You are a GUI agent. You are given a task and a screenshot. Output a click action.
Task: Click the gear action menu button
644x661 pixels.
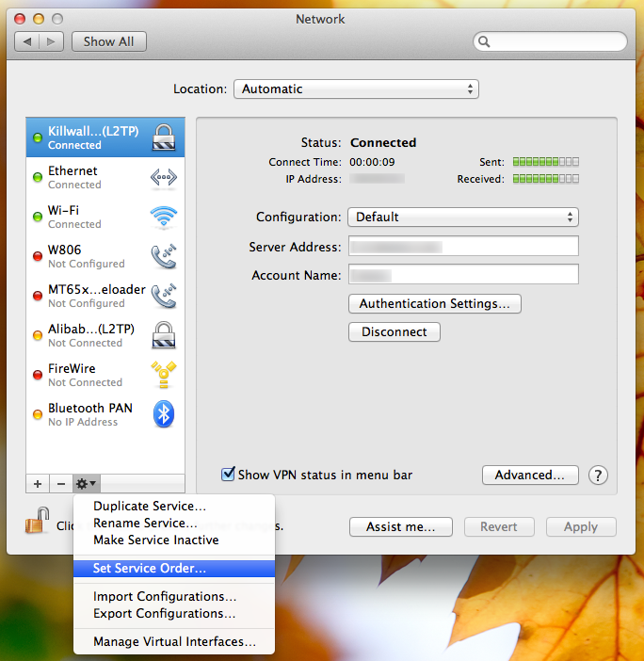click(x=86, y=483)
